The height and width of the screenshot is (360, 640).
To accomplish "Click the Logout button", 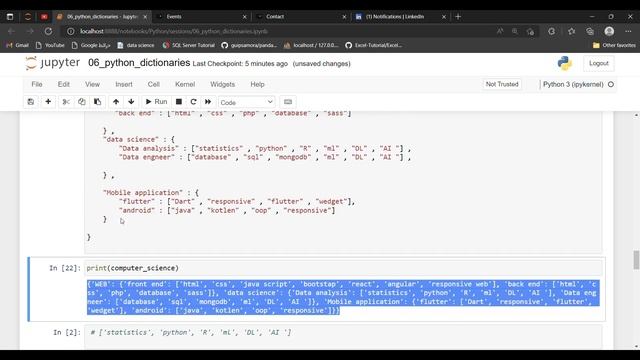I will tap(599, 63).
